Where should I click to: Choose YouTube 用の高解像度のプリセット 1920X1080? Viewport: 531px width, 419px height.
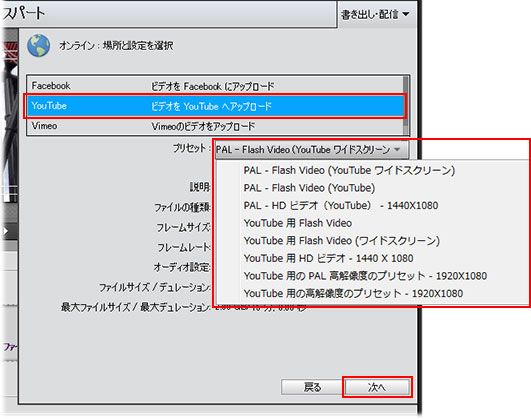click(x=353, y=294)
